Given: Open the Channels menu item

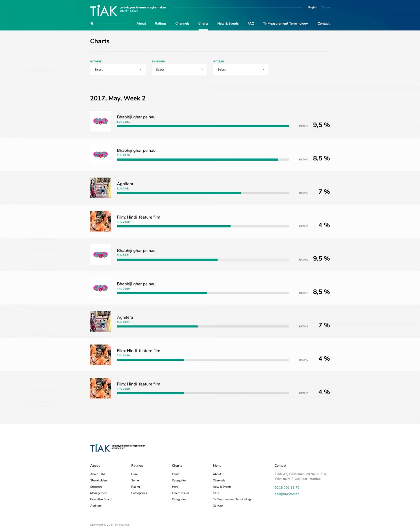Looking at the screenshot, I should pos(182,24).
